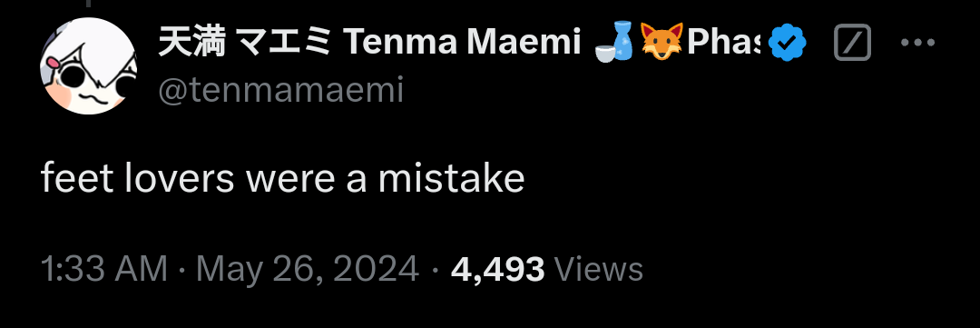Click the blue verified checkmark badge

click(787, 44)
